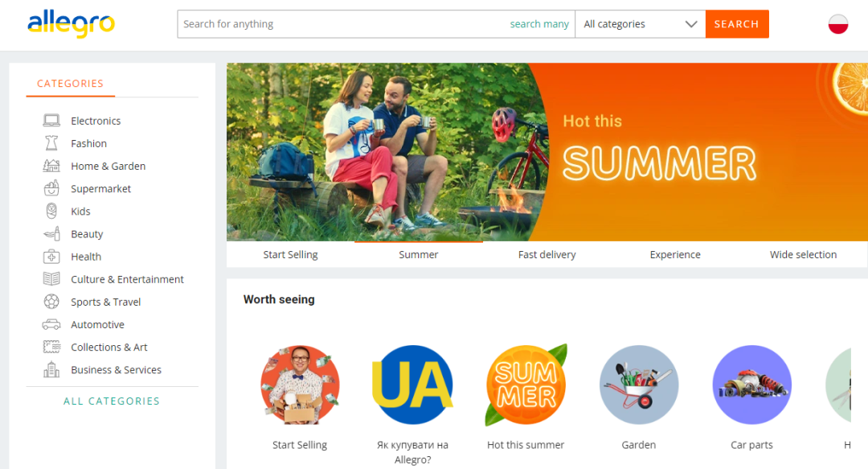Click the Automotive car icon
This screenshot has width=868, height=469.
pos(51,324)
